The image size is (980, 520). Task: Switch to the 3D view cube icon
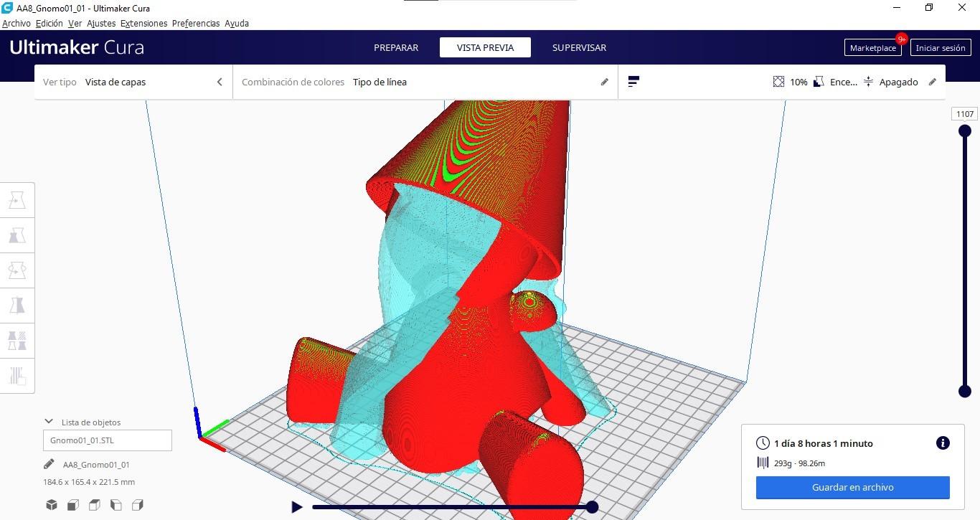(x=52, y=505)
